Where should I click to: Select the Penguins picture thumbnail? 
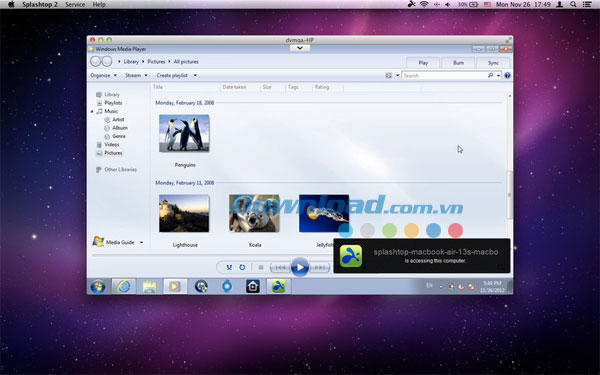point(184,133)
